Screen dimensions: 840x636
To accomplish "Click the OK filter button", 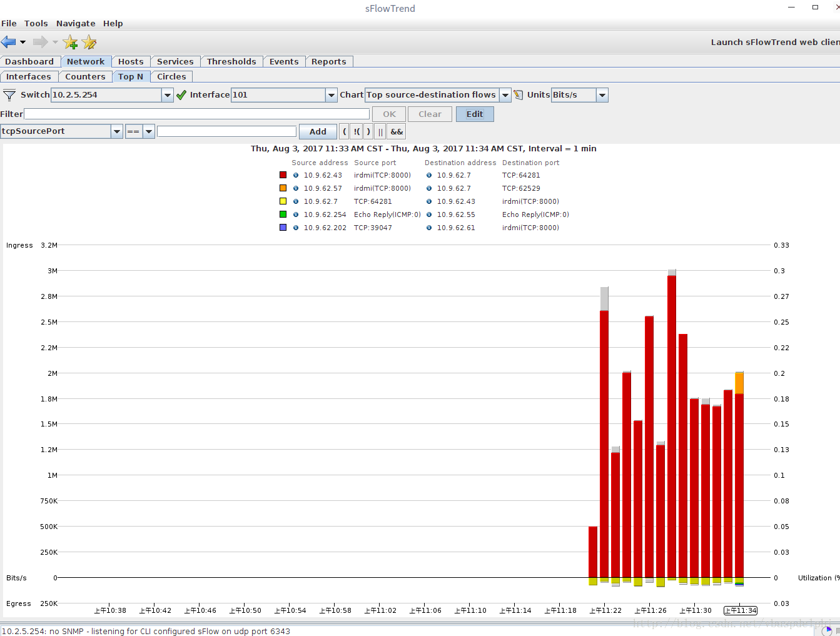I will tap(389, 114).
